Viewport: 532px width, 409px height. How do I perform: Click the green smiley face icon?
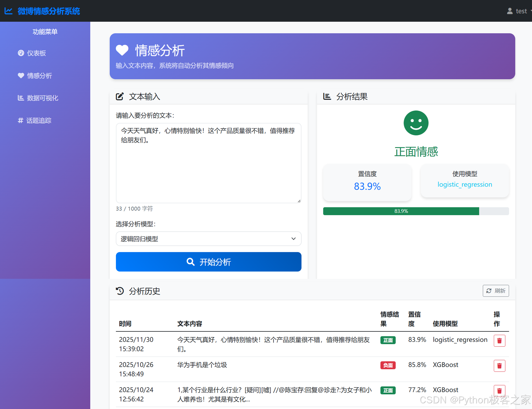(416, 123)
